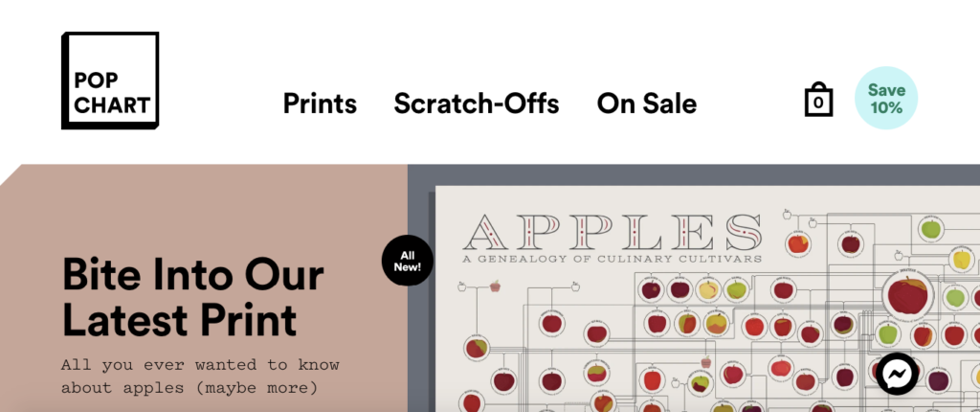Image resolution: width=980 pixels, height=412 pixels.
Task: Click the green apple at poster's top right
Action: 930,229
